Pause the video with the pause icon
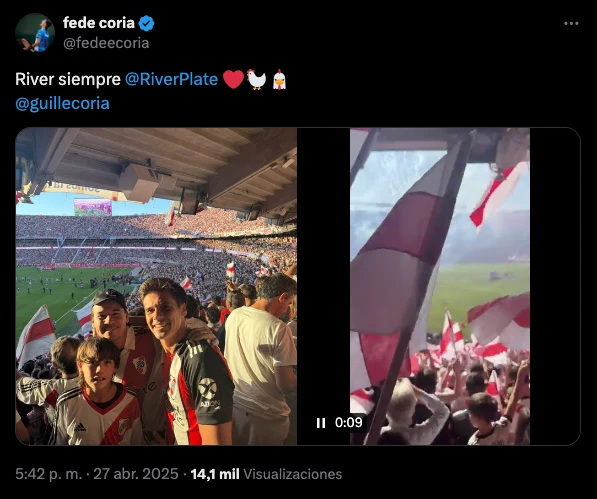 pos(321,423)
